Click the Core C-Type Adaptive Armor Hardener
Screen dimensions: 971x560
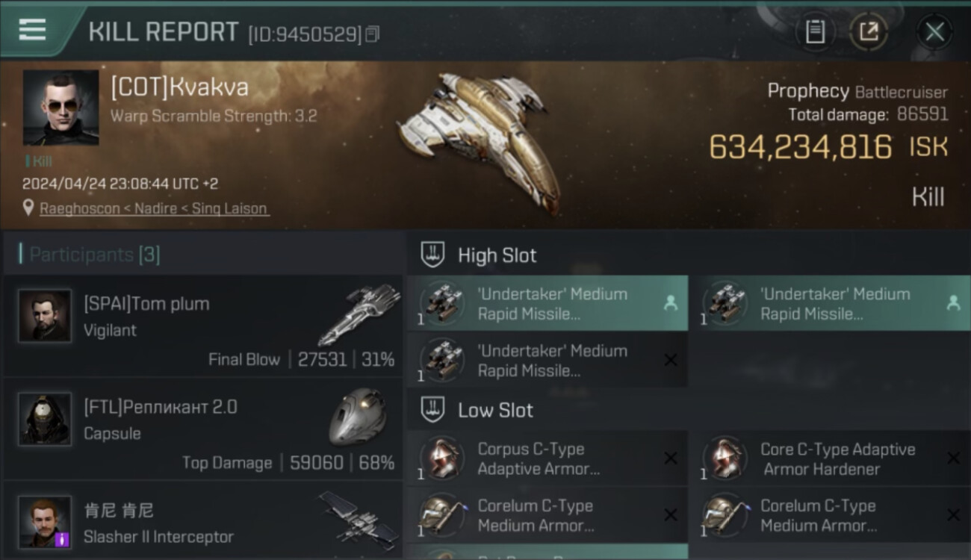coord(831,458)
